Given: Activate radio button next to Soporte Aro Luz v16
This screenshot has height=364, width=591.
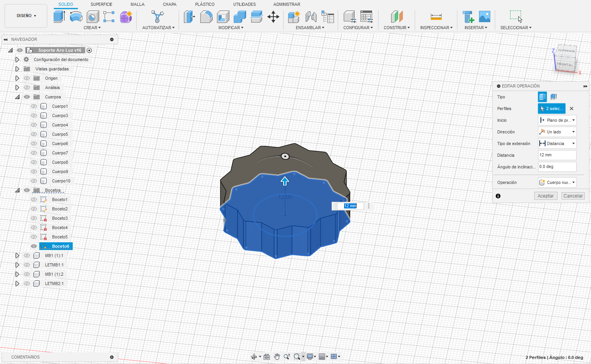Looking at the screenshot, I should (89, 50).
